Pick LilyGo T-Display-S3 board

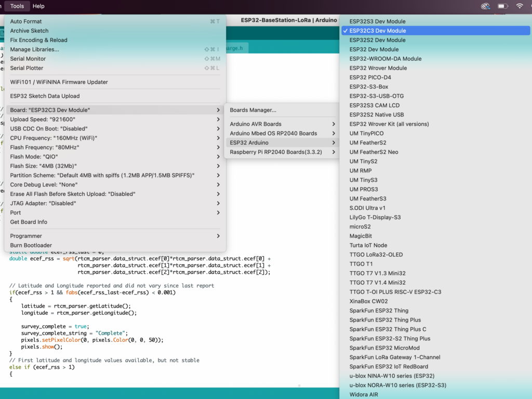coord(436,218)
